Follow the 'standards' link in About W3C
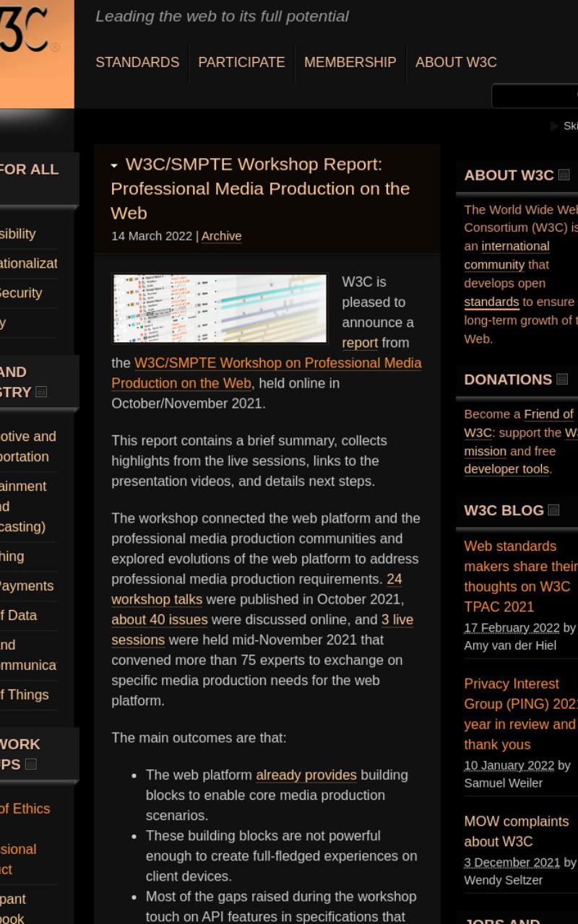The image size is (578, 924). [x=491, y=302]
